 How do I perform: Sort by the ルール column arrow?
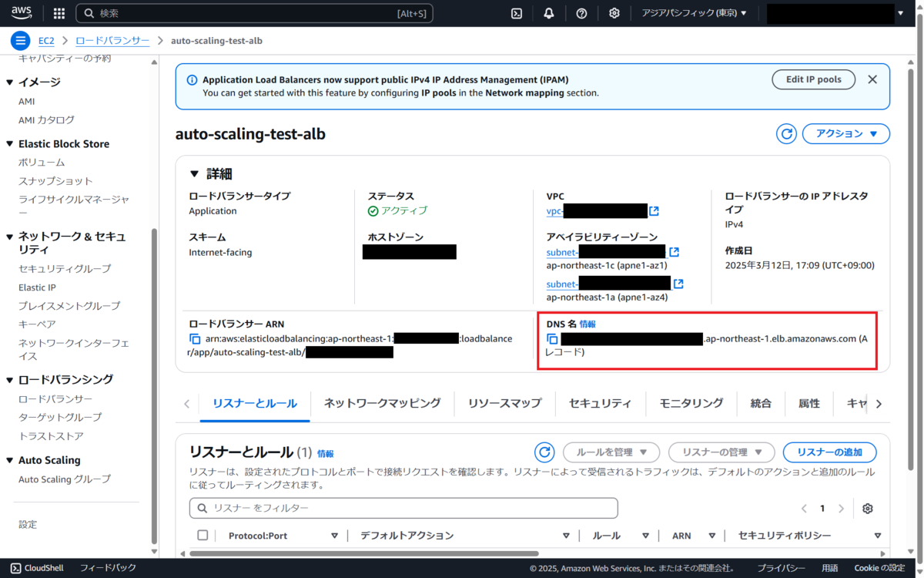(647, 536)
